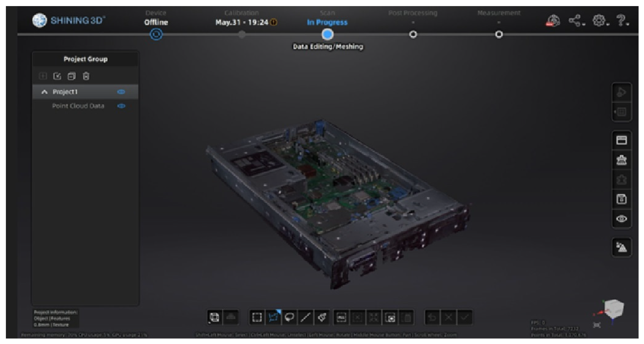Viewport: 644px width, 344px height.
Task: Toggle visibility of Project1
Action: pyautogui.click(x=121, y=92)
